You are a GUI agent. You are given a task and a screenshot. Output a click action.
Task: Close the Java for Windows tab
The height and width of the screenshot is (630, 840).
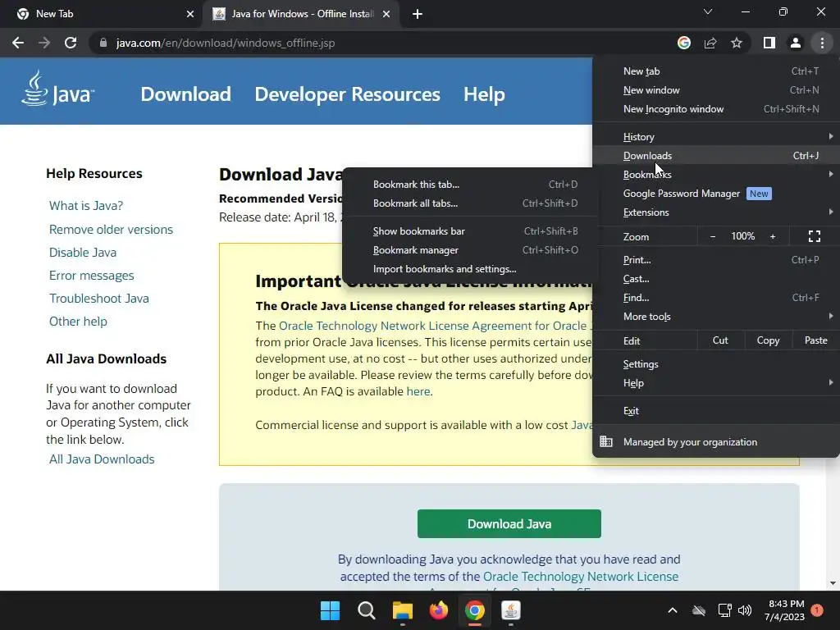click(386, 14)
